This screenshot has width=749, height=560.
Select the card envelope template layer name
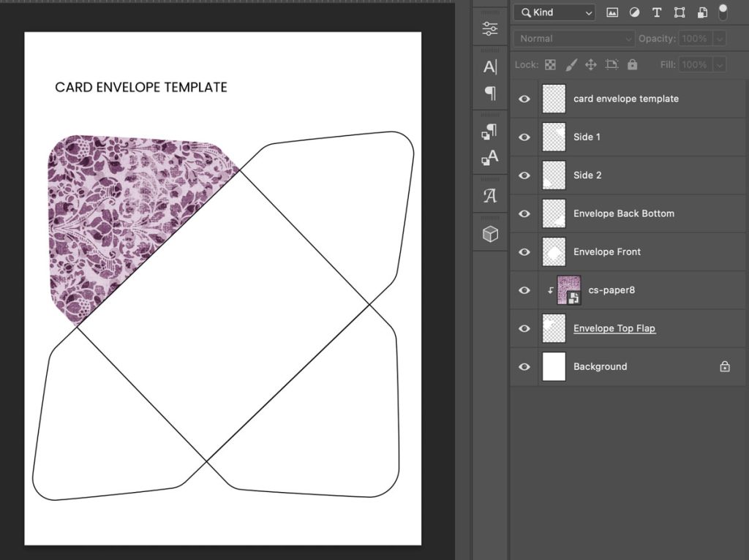pos(626,99)
